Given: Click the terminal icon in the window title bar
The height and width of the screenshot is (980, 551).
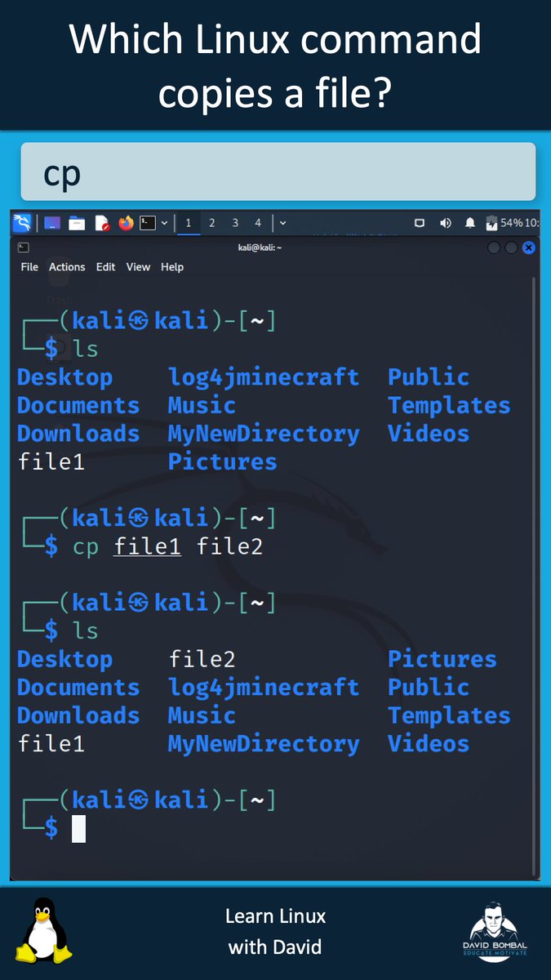Looking at the screenshot, I should pyautogui.click(x=24, y=247).
